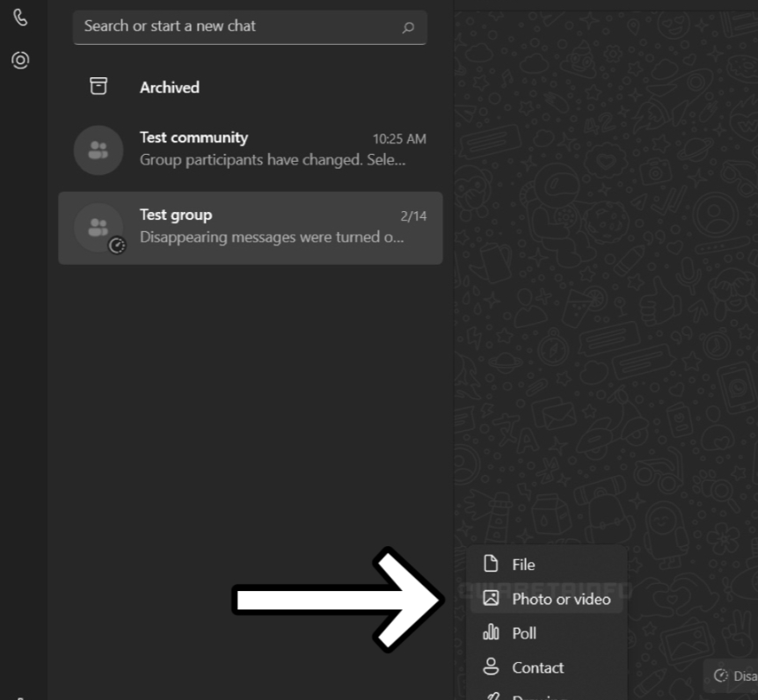Image resolution: width=758 pixels, height=700 pixels.
Task: Click the image icon beside Photo or video
Action: pyautogui.click(x=492, y=599)
